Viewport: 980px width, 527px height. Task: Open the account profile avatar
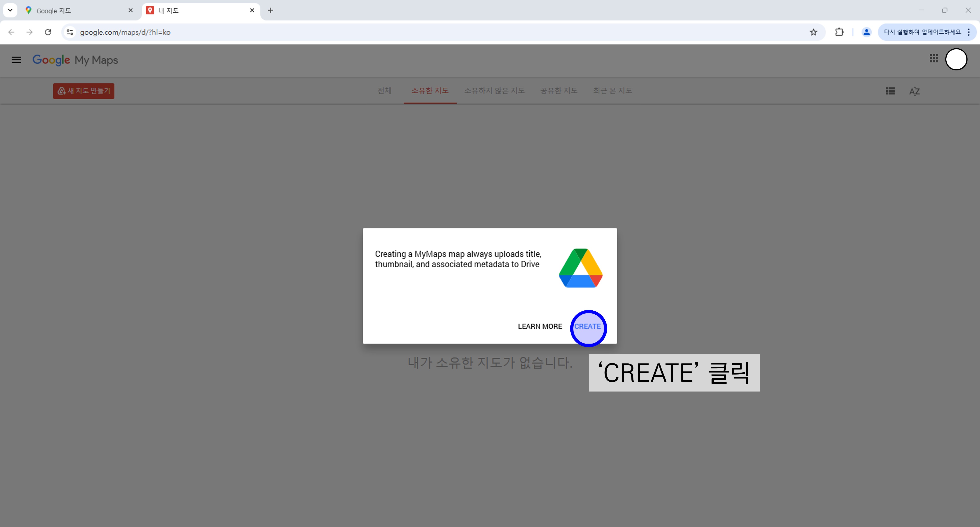[956, 59]
